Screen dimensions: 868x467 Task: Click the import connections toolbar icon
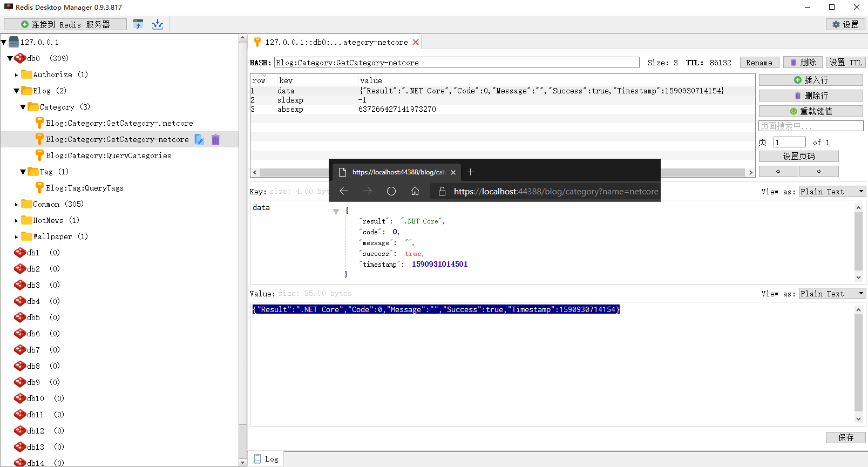(x=138, y=24)
